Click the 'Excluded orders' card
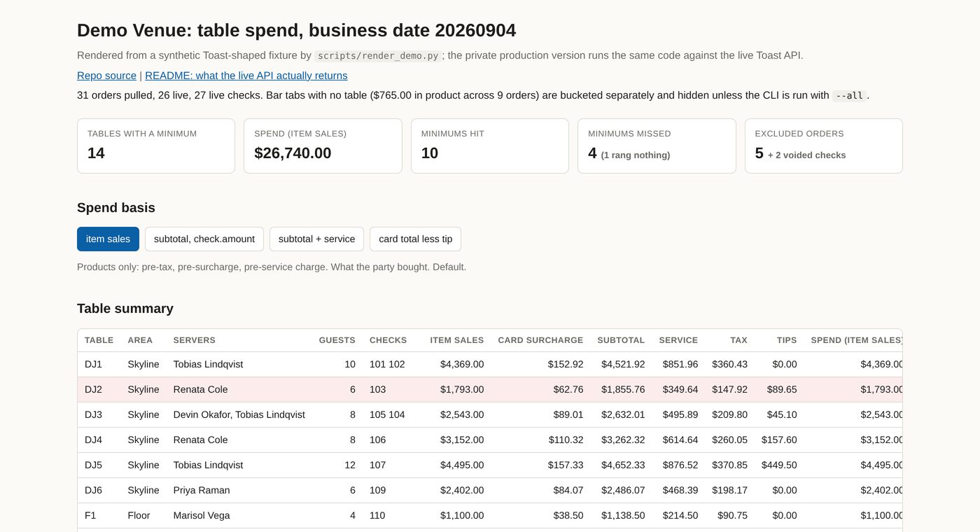This screenshot has width=980, height=532. 824,146
